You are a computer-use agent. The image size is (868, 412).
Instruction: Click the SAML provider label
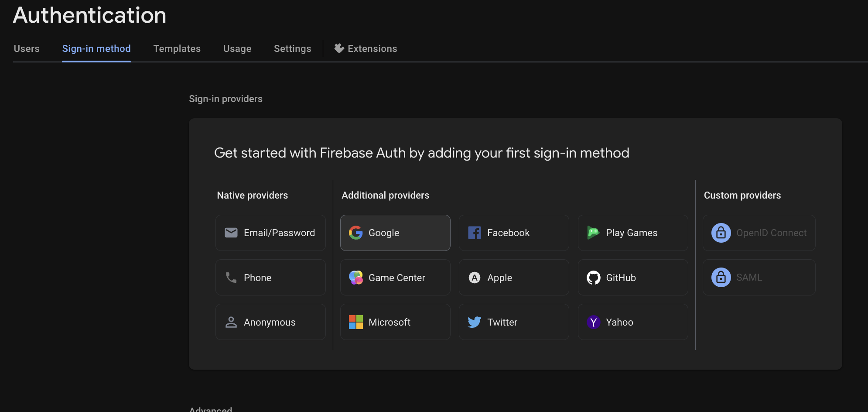click(x=749, y=277)
